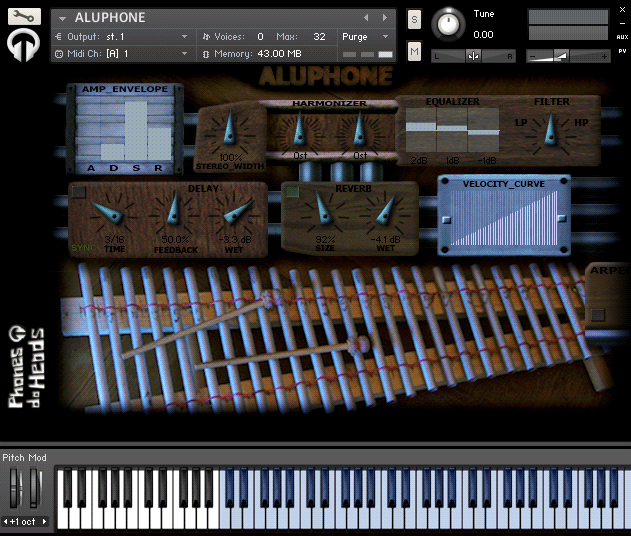The width and height of the screenshot is (631, 536).
Task: Click the volume plus button
Action: click(604, 57)
